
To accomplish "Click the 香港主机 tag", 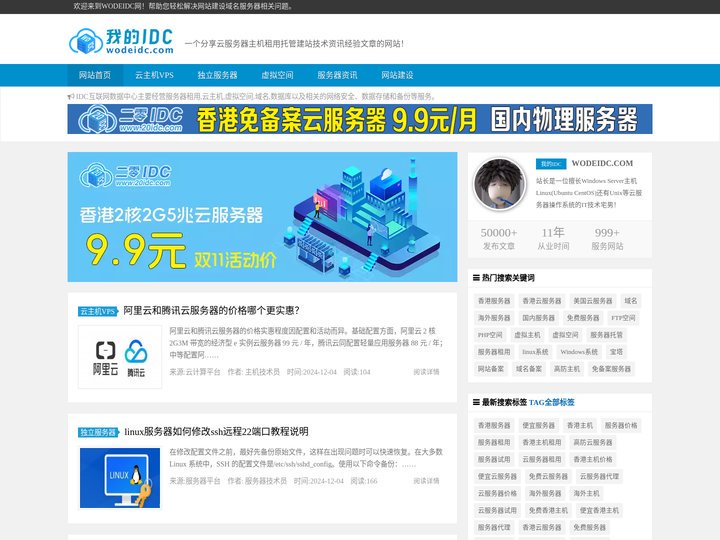I will (579, 425).
